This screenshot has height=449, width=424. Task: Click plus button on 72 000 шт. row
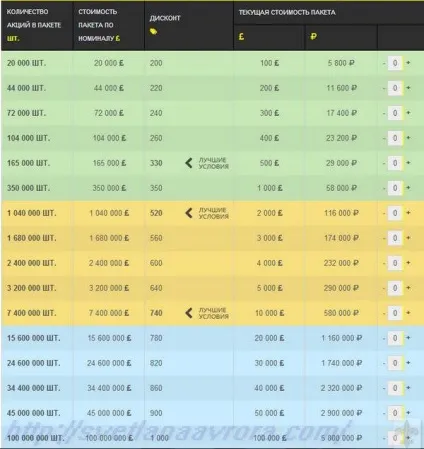[x=408, y=113]
